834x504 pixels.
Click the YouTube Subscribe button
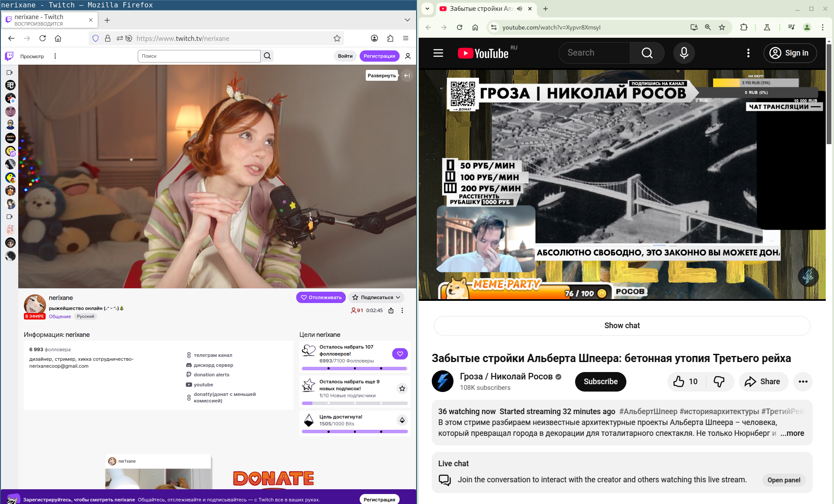600,382
